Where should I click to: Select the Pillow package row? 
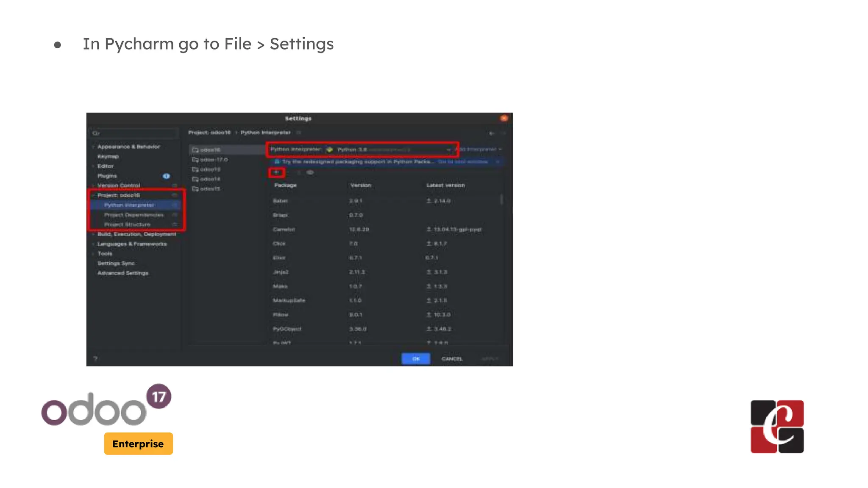click(x=384, y=315)
